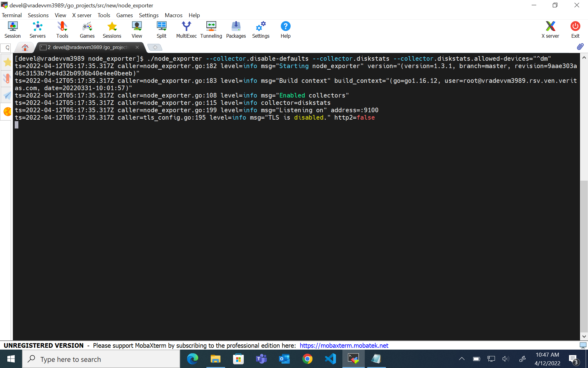The image size is (588, 368).
Task: Open the paperclip attachment icon
Action: pos(580,47)
